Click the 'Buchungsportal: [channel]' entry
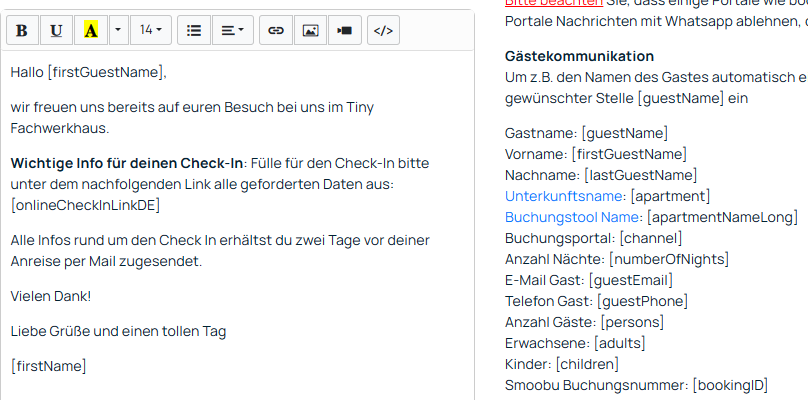 [x=594, y=238]
